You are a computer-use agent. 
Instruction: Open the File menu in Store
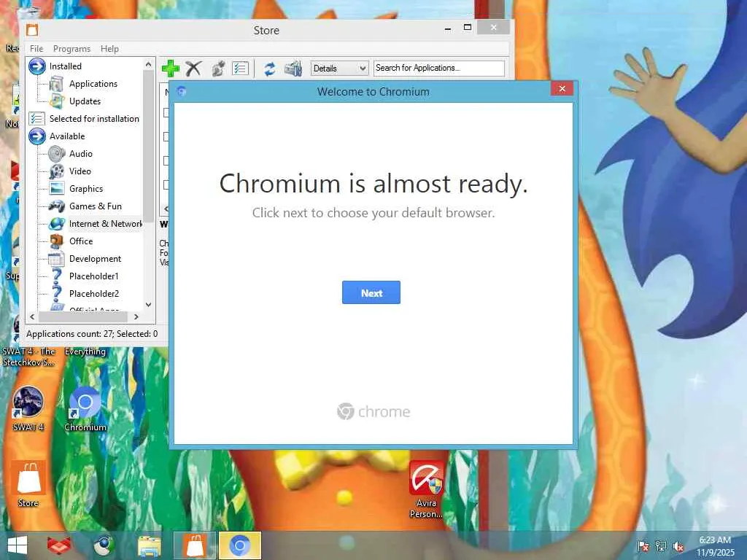click(36, 49)
